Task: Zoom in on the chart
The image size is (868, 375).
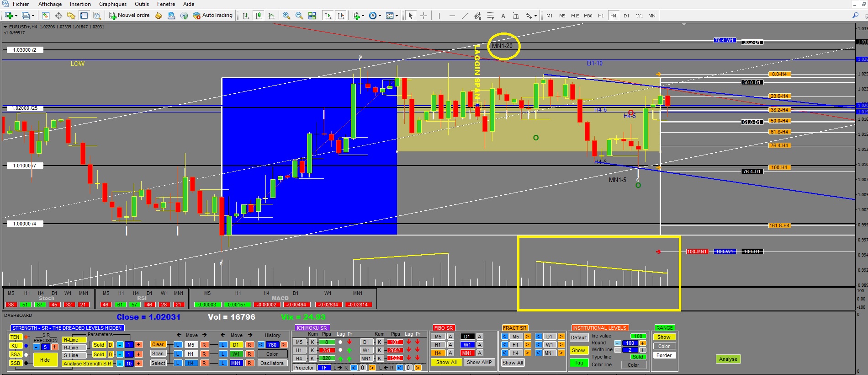Action: click(x=286, y=16)
